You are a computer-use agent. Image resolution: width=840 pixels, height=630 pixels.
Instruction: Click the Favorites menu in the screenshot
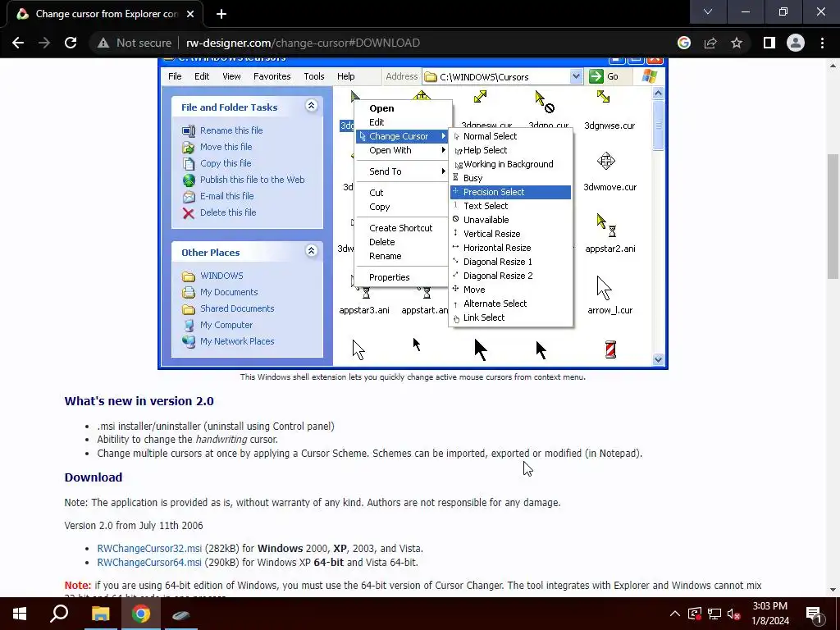point(272,76)
